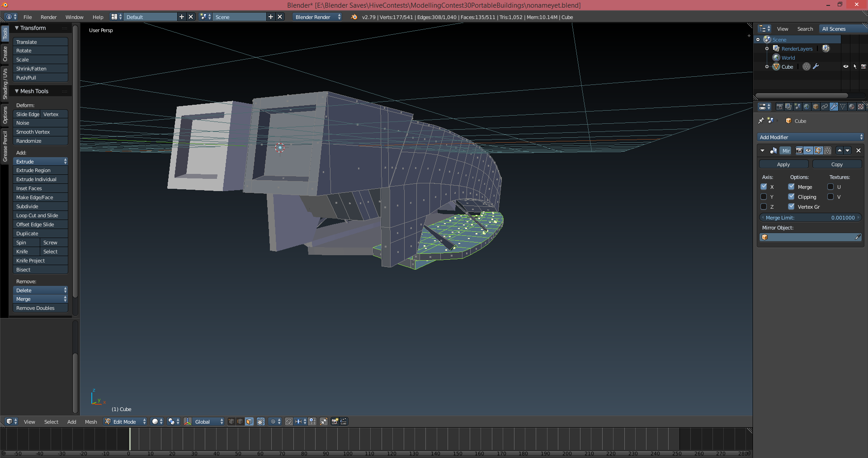Viewport: 868px width, 458px height.
Task: Click the 3D manipulator toggle icon
Action: coord(188,421)
